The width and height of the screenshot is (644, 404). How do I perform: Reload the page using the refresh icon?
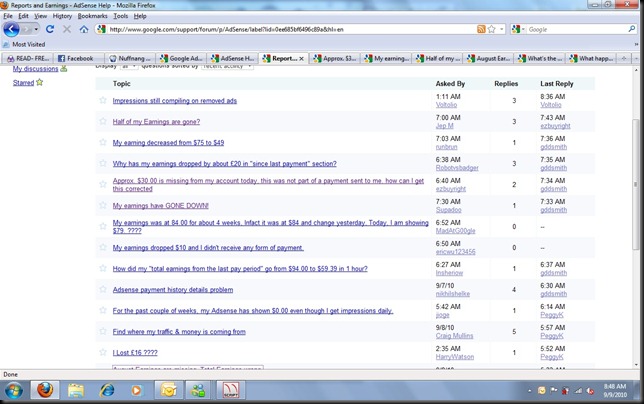50,29
